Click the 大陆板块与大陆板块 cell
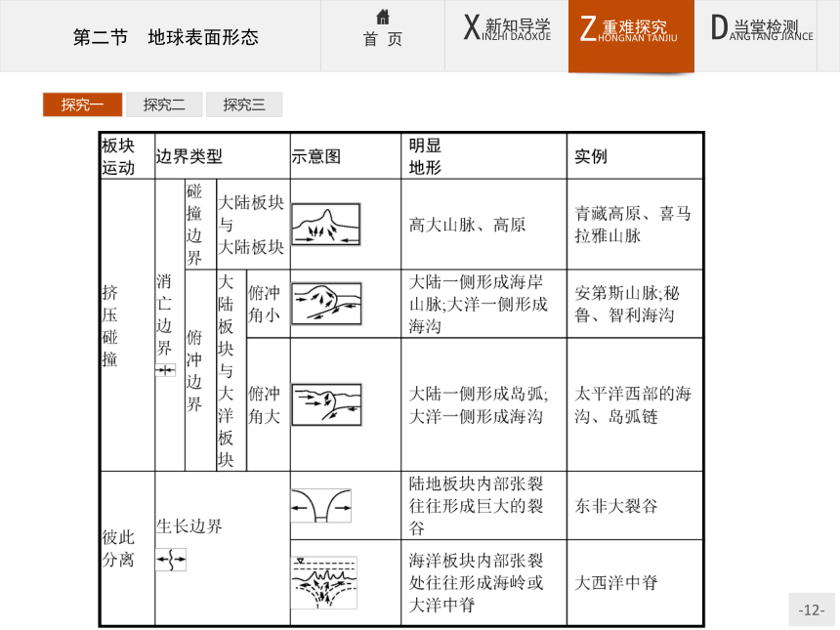This screenshot has height=630, width=840. pos(253,224)
